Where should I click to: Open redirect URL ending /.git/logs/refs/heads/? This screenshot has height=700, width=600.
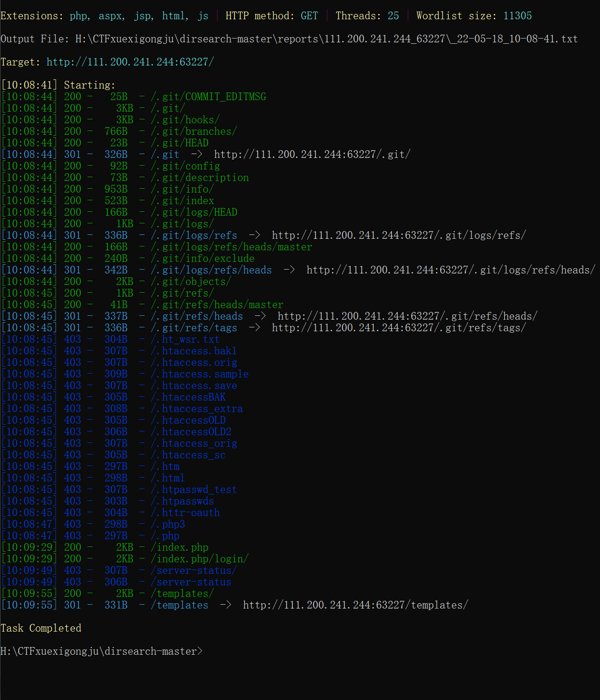[x=451, y=270]
